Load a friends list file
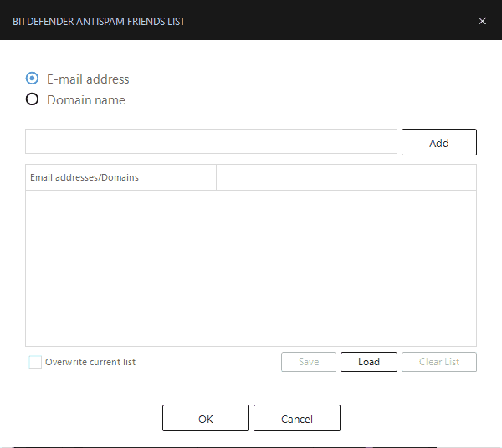502x448 pixels. pos(369,362)
